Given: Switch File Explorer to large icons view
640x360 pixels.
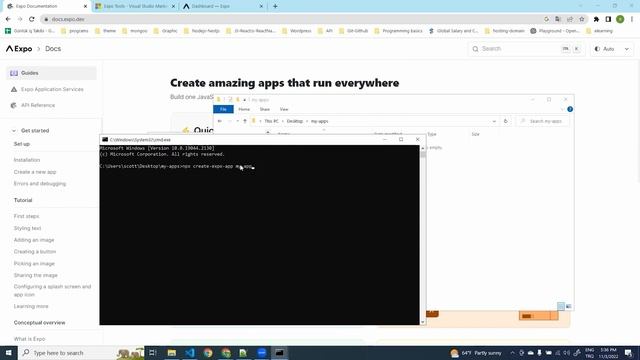Looking at the screenshot, I should tap(569, 306).
